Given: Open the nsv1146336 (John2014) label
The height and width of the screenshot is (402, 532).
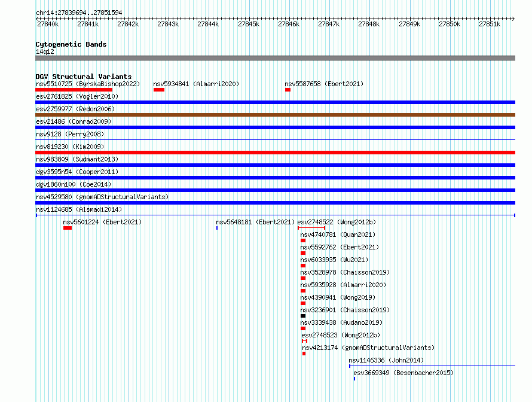Looking at the screenshot, I should click(x=386, y=360).
